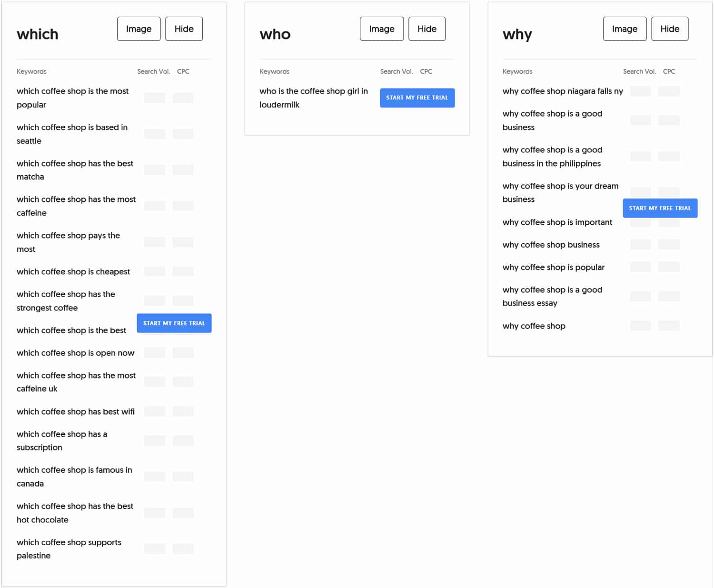Select 'which coffee shop has the best matcha'
This screenshot has width=714, height=588.
pyautogui.click(x=75, y=170)
